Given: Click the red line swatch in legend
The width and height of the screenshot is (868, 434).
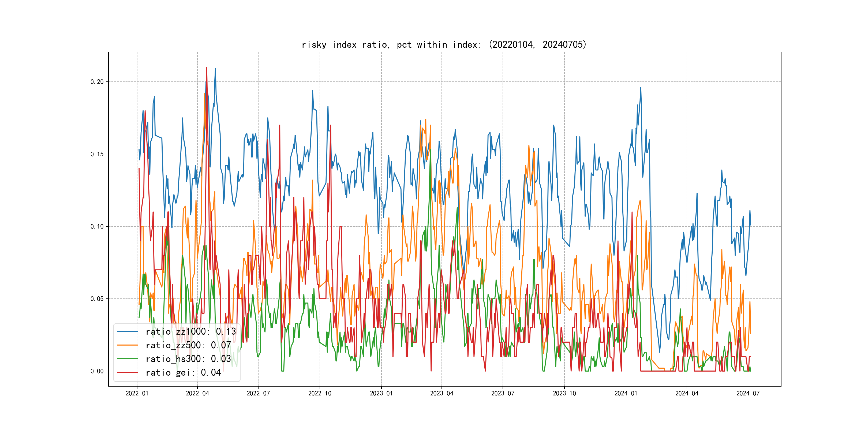Looking at the screenshot, I should click(128, 373).
